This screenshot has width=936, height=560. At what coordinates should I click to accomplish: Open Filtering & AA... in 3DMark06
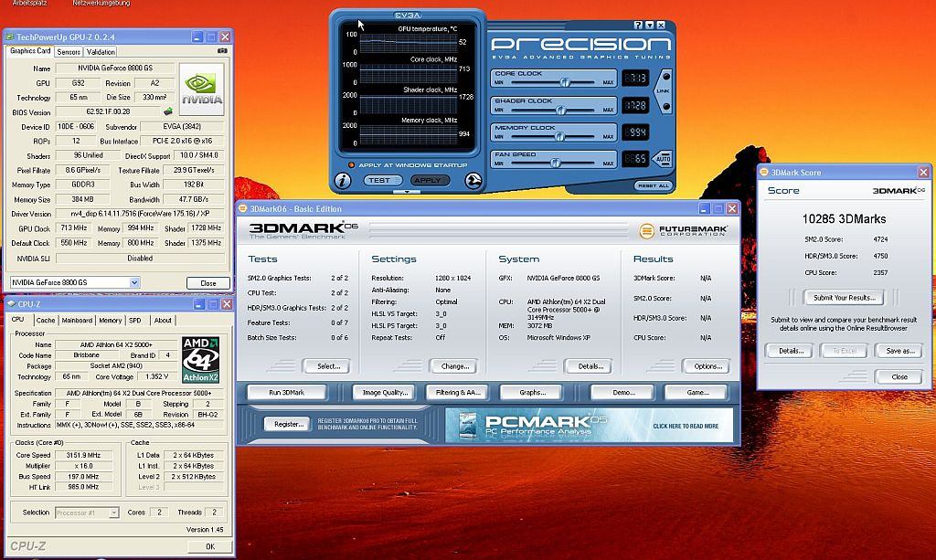(x=458, y=393)
